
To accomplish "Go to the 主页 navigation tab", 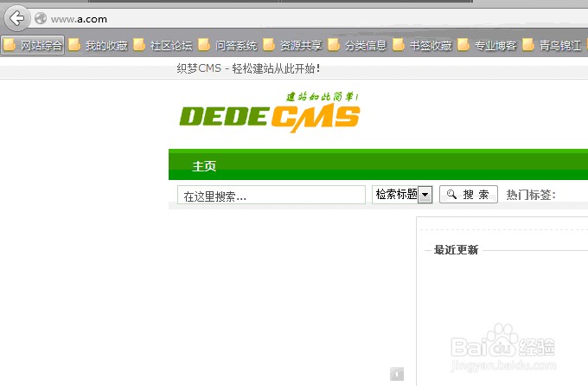I will [204, 166].
